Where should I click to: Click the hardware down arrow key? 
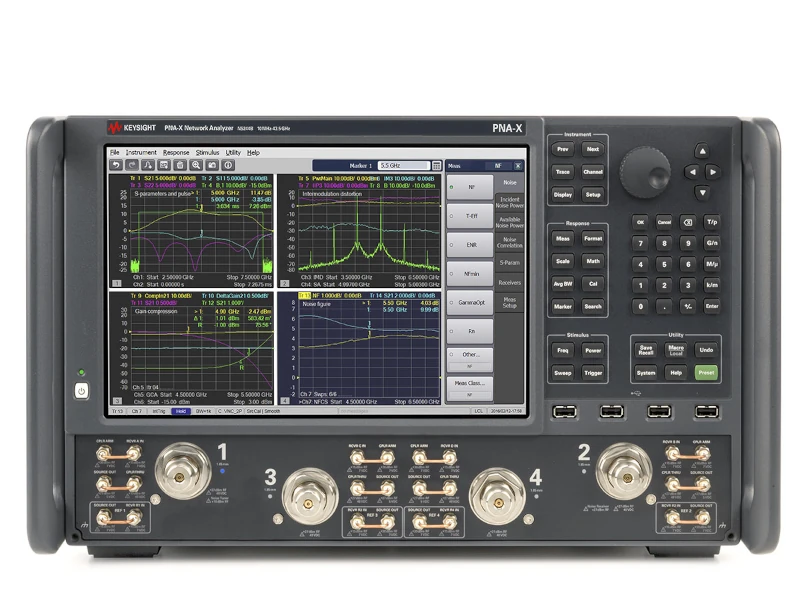(703, 193)
